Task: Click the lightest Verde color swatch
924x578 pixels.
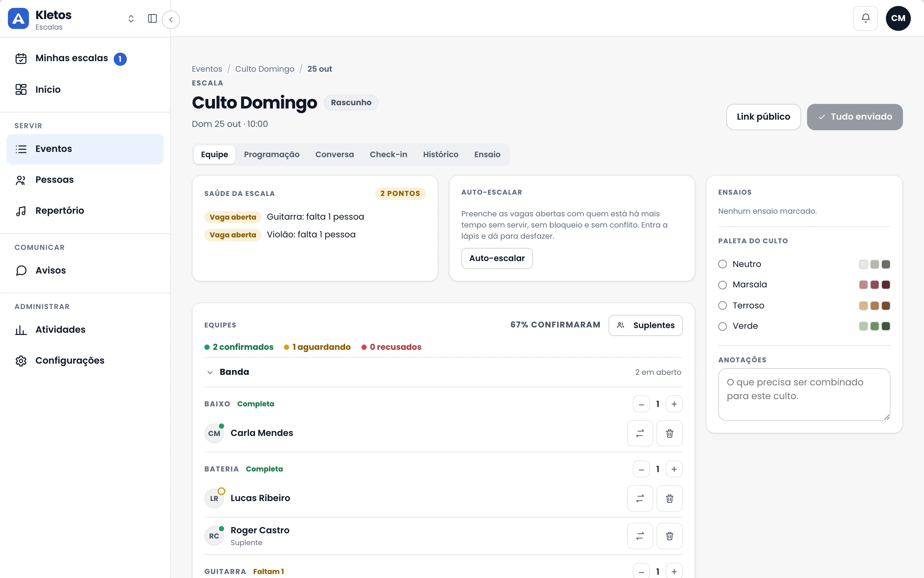Action: pyautogui.click(x=863, y=326)
